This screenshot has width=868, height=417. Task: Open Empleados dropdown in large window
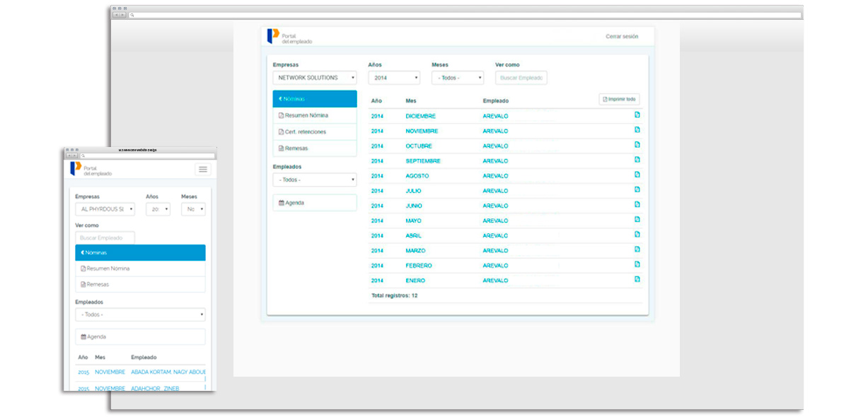point(315,180)
